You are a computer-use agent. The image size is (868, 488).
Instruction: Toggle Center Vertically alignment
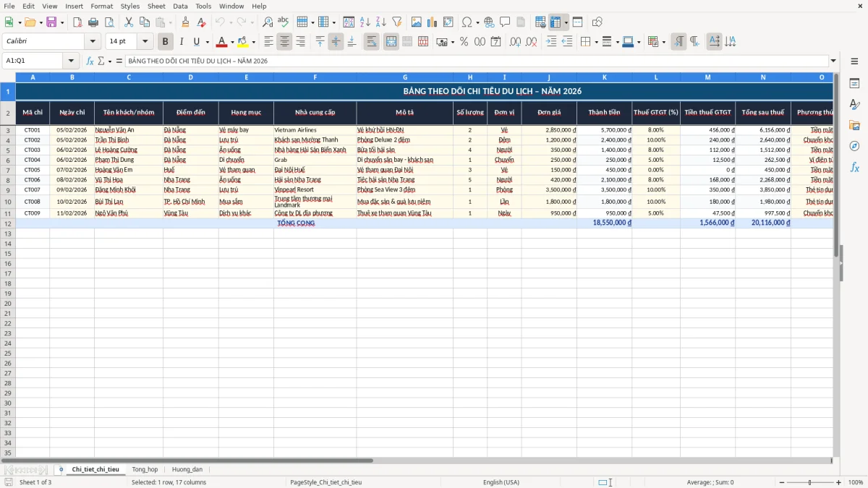coord(336,42)
